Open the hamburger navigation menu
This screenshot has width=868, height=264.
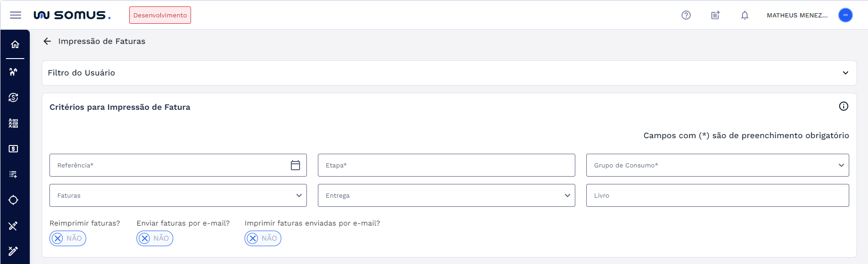click(x=16, y=15)
